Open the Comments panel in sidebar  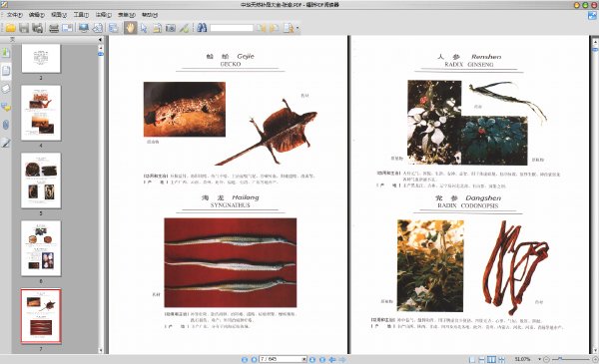[x=6, y=107]
